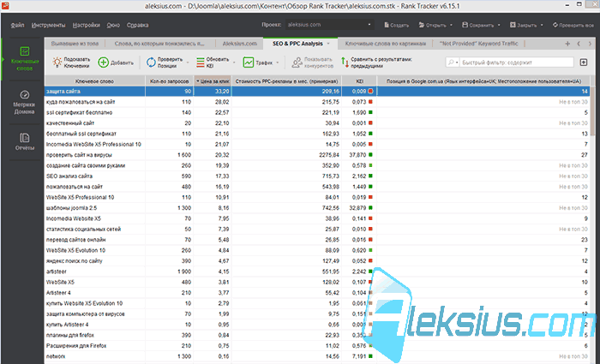600x364 pixels.
Task: Go to next tabs with right chevron
Action: [x=590, y=44]
